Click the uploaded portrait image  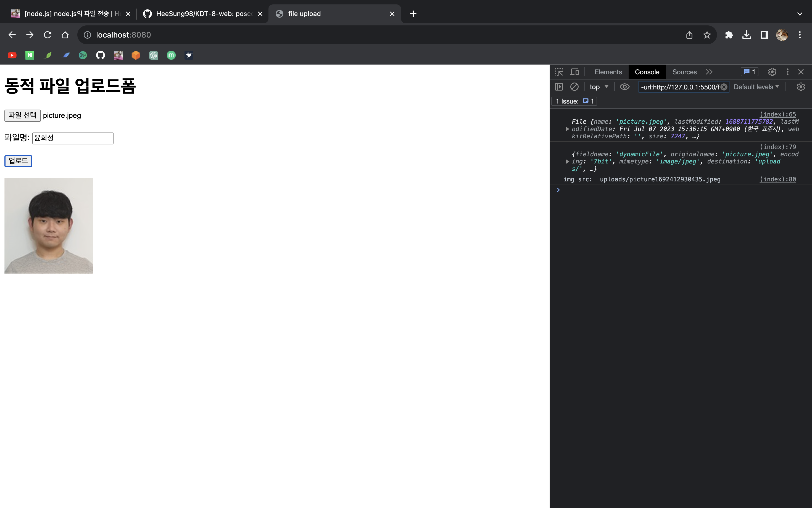click(x=49, y=226)
